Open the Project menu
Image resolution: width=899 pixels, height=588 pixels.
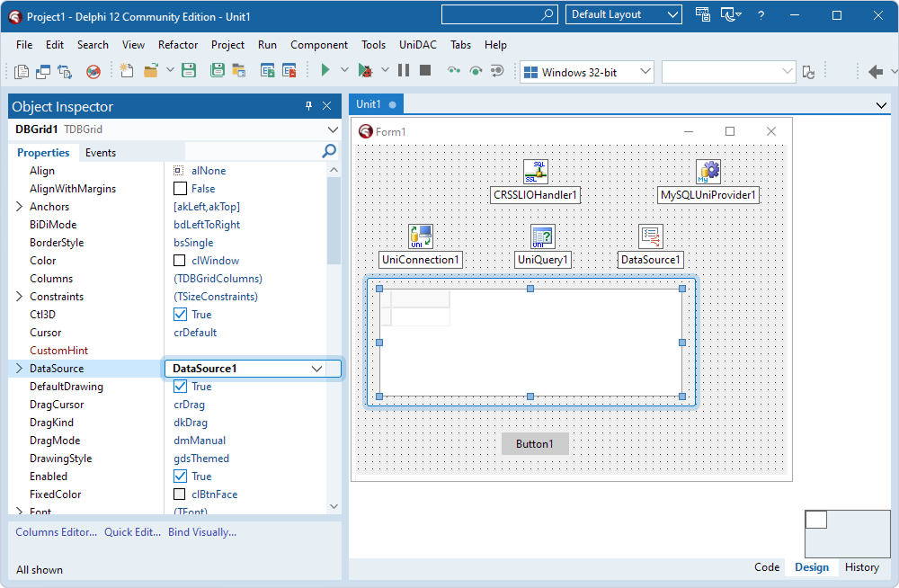point(227,45)
